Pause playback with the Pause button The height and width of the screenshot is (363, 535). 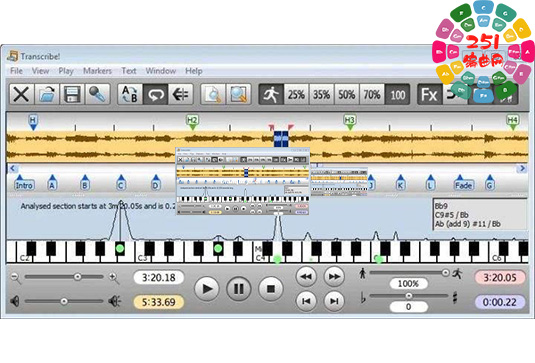(238, 289)
